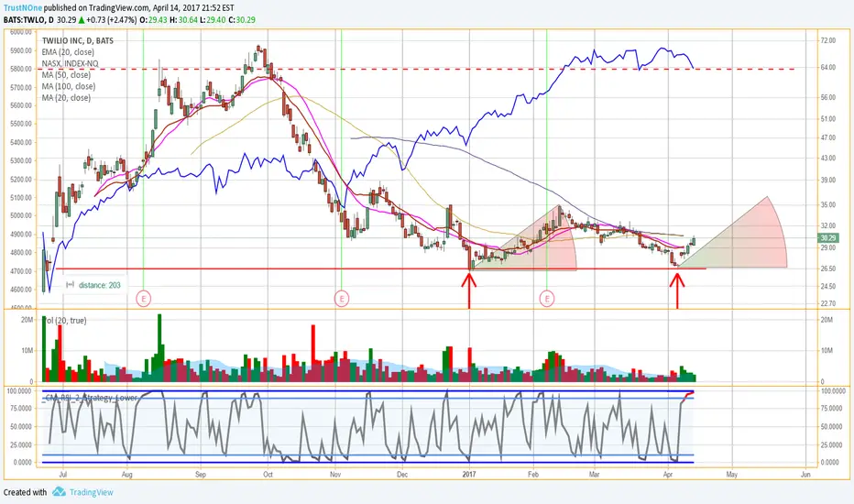Click the 'Jun' label on time axis
Image resolution: width=854 pixels, height=504 pixels.
click(x=805, y=475)
